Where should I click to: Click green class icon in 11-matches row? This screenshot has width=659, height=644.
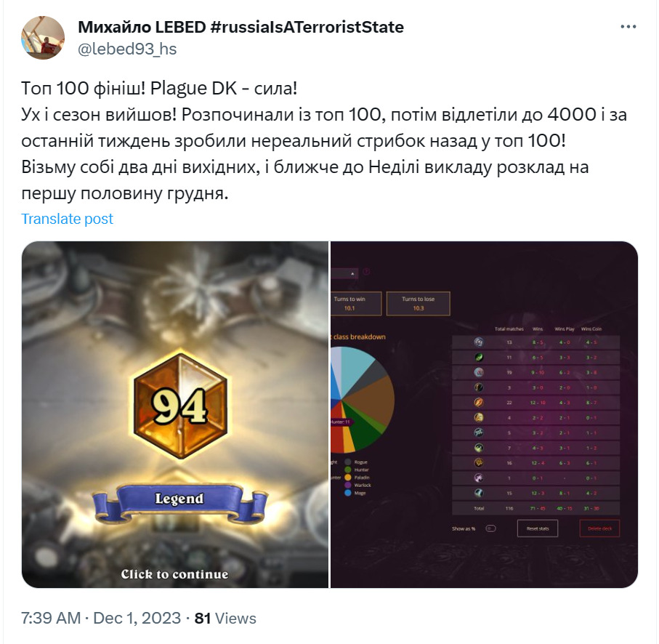pyautogui.click(x=479, y=358)
